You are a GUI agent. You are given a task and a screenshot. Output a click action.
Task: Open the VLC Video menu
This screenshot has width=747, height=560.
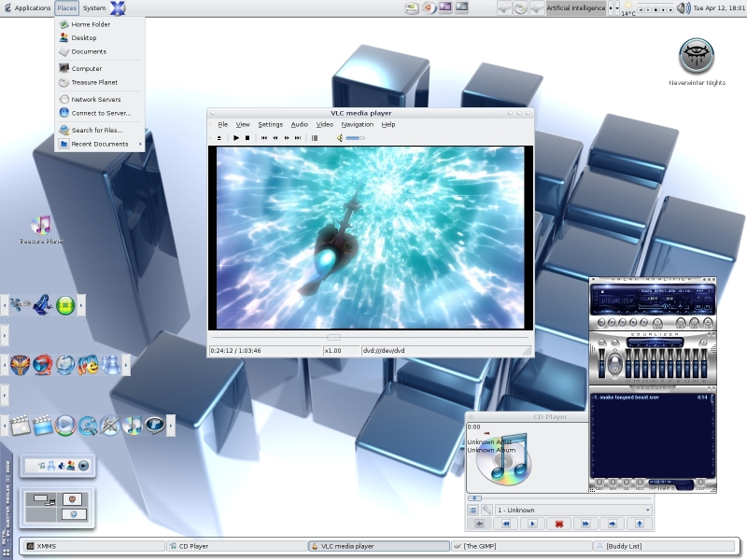(x=325, y=124)
